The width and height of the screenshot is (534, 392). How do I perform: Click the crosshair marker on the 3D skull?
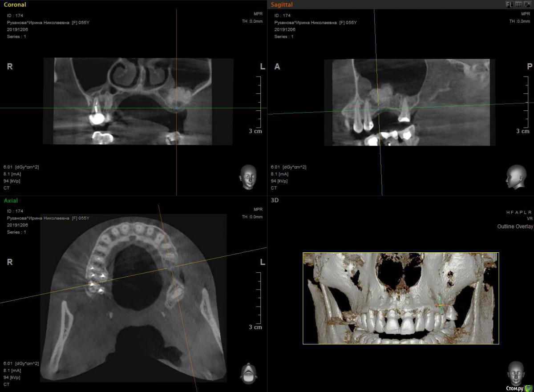440,305
